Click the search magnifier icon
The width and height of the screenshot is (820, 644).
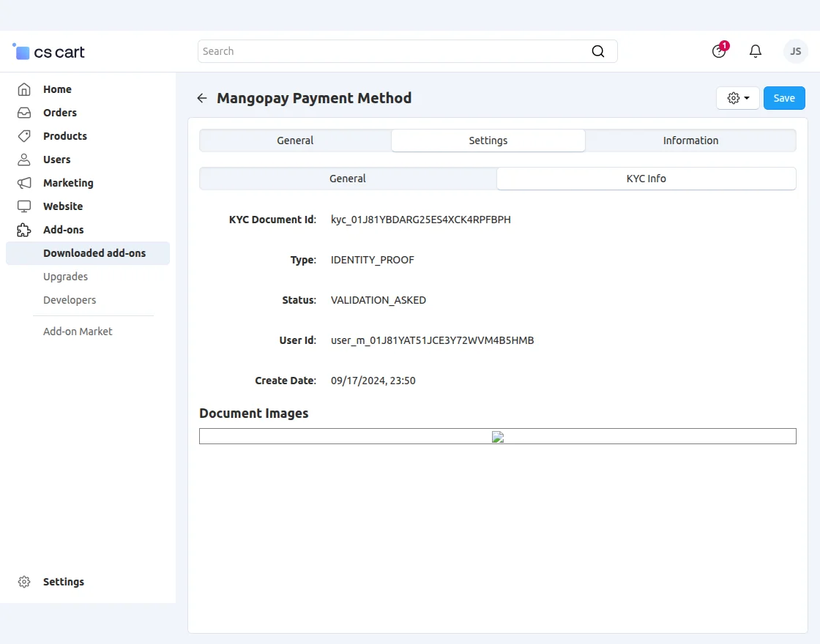[x=597, y=51]
